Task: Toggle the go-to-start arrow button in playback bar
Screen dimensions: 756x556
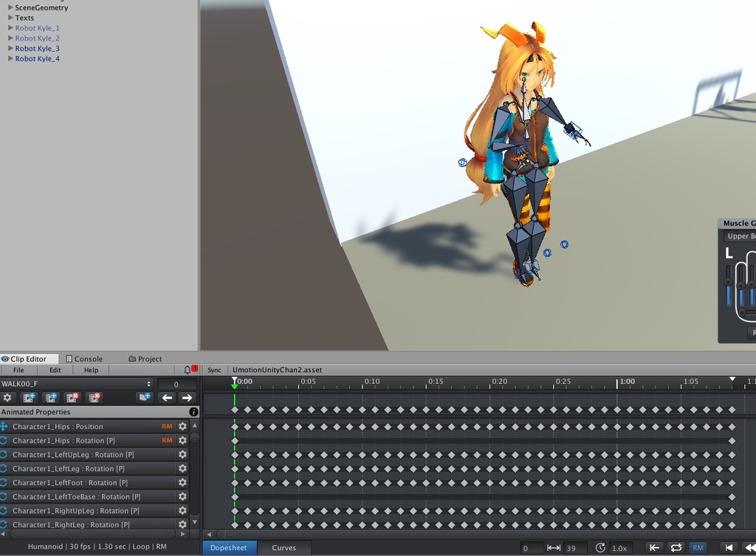Action: coord(654,548)
